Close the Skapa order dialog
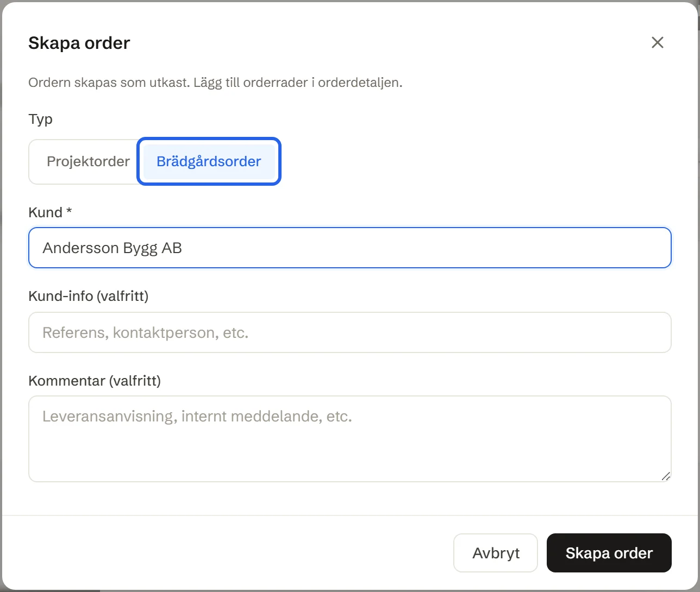 657,42
